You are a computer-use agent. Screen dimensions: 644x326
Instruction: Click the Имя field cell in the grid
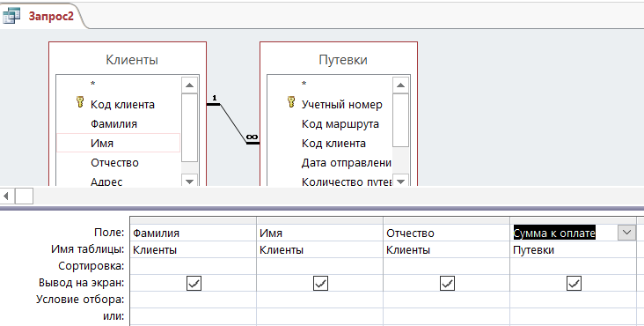pyautogui.click(x=319, y=233)
